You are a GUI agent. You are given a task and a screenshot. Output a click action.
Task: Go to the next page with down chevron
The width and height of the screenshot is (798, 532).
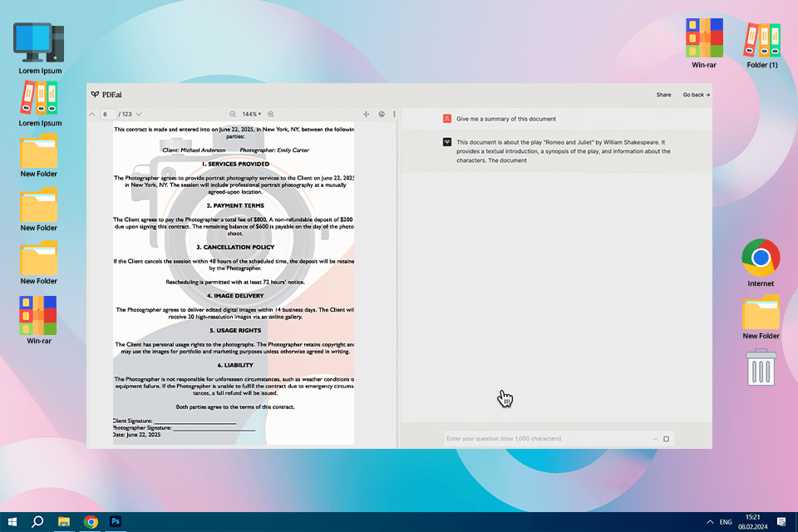(x=139, y=114)
